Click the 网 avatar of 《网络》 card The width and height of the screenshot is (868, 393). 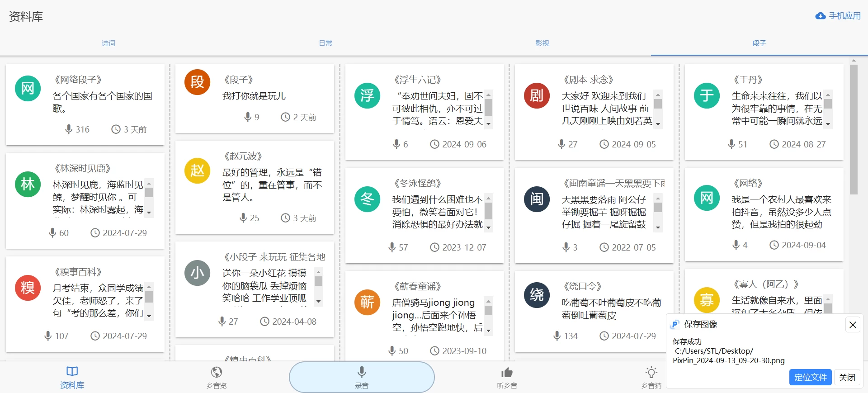(x=707, y=198)
